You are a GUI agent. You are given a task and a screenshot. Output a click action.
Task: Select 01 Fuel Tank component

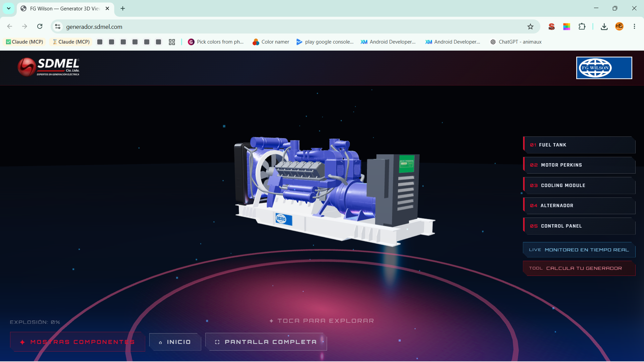(579, 145)
